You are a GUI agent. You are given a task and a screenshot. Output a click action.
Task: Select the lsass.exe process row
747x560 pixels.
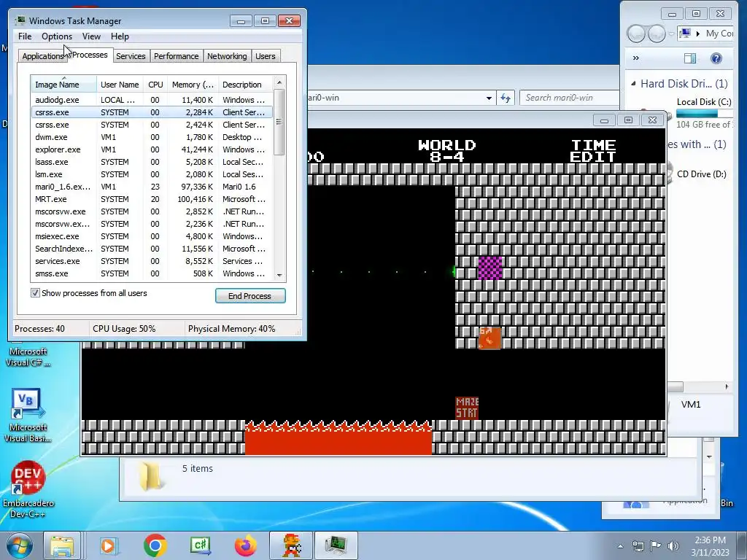152,162
